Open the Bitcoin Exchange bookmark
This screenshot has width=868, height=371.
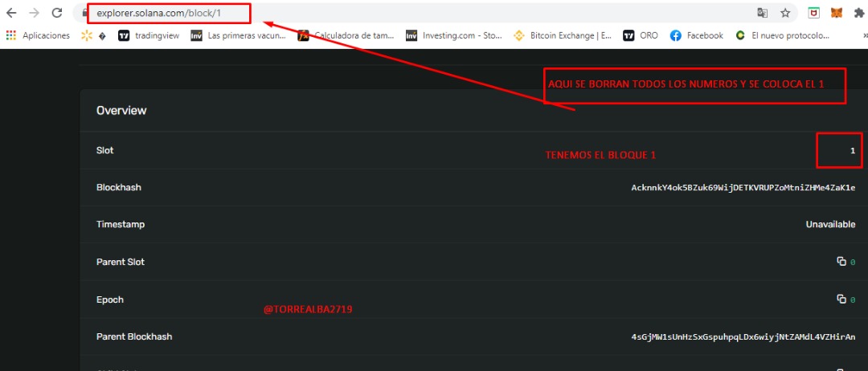point(563,35)
